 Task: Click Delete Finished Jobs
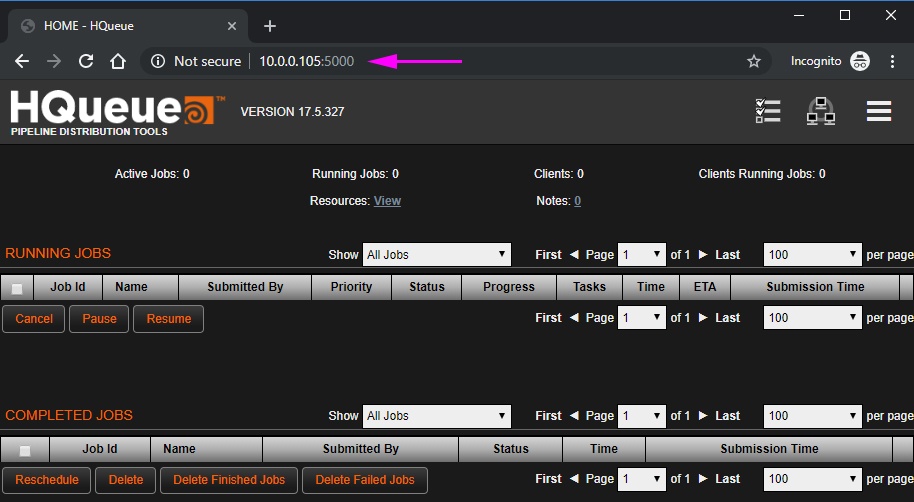[229, 480]
